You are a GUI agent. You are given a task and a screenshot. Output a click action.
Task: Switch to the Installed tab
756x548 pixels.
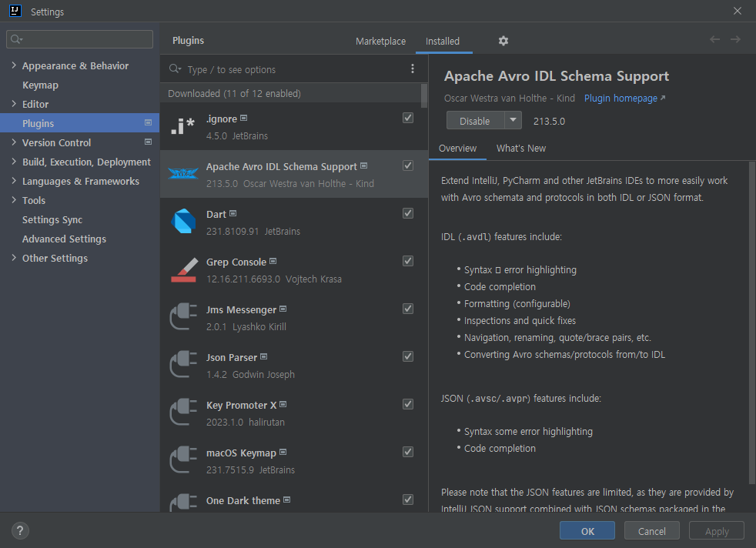click(443, 42)
